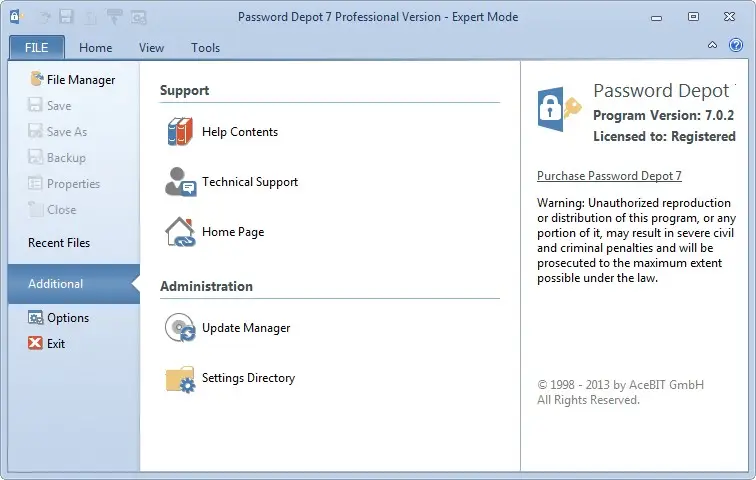Image resolution: width=756 pixels, height=480 pixels.
Task: Click the faded floppy-disk save icon in quick access toolbar
Action: (x=66, y=17)
